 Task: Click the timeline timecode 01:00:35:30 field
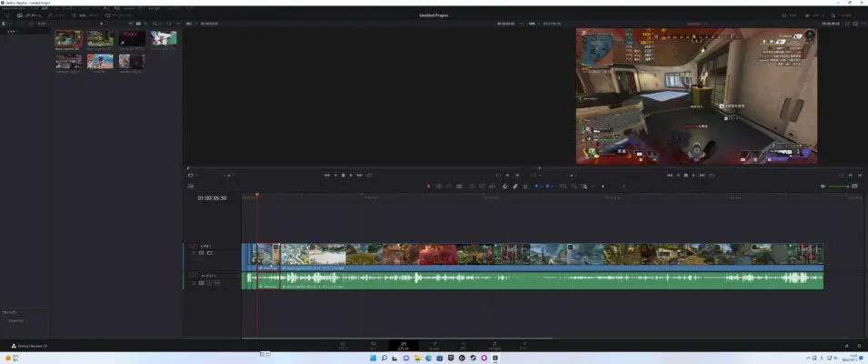212,197
